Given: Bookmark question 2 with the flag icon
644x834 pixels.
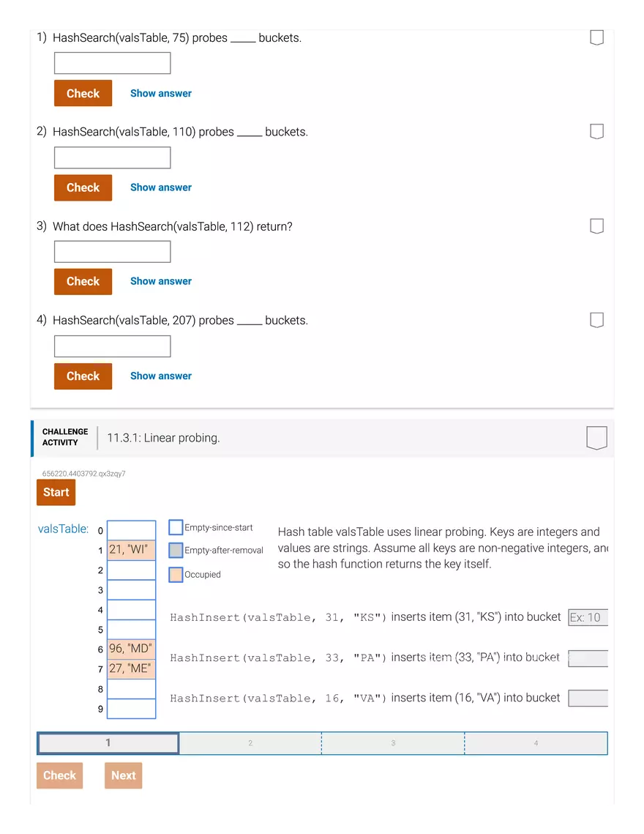Looking at the screenshot, I should (x=596, y=130).
